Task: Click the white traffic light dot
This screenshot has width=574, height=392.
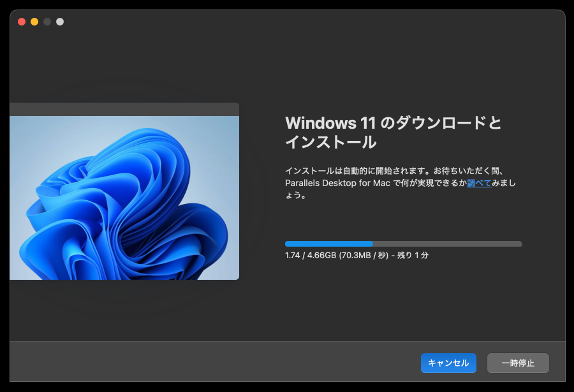Action: [59, 21]
